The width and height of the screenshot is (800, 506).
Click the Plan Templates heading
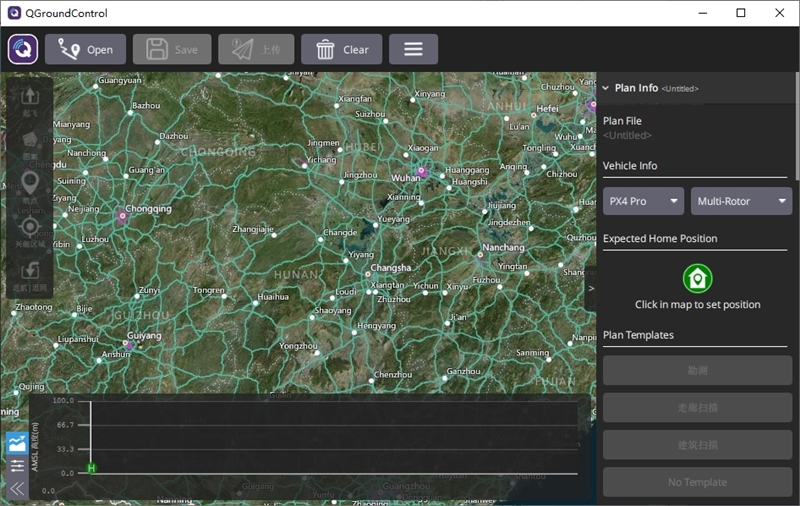click(x=638, y=335)
